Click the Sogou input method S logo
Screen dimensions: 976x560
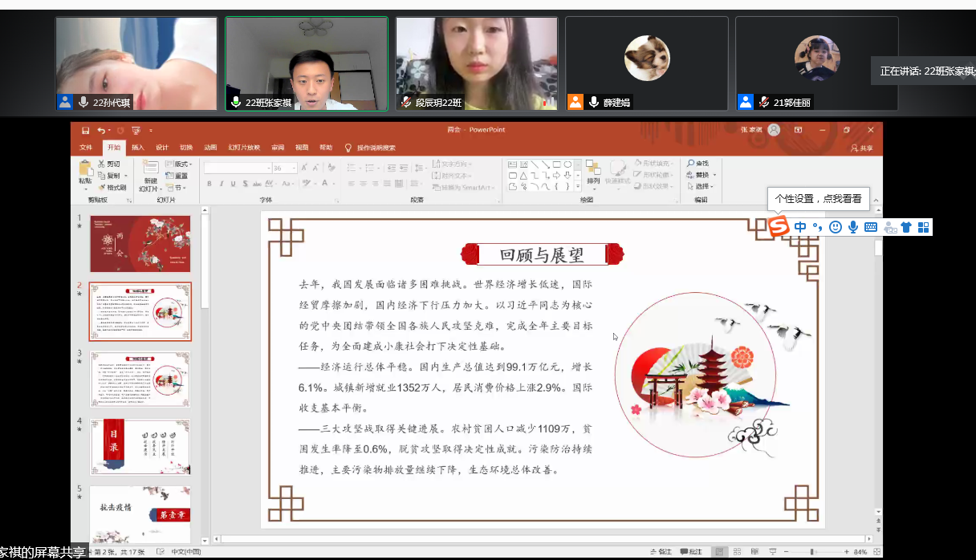(x=778, y=227)
